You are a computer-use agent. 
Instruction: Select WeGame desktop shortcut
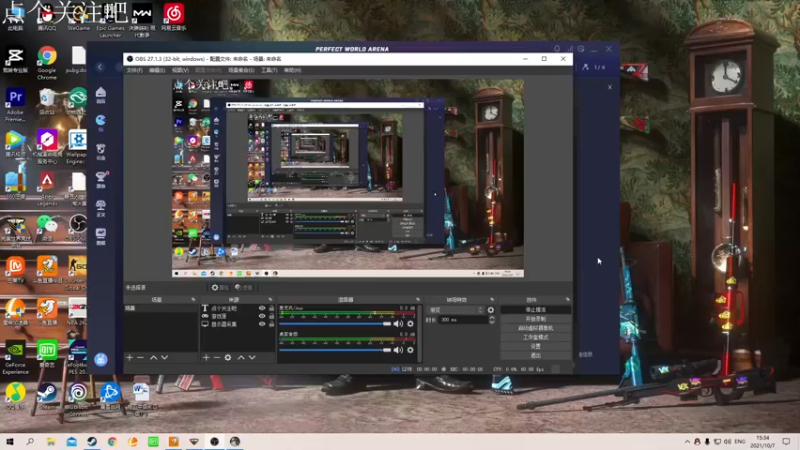(x=79, y=17)
